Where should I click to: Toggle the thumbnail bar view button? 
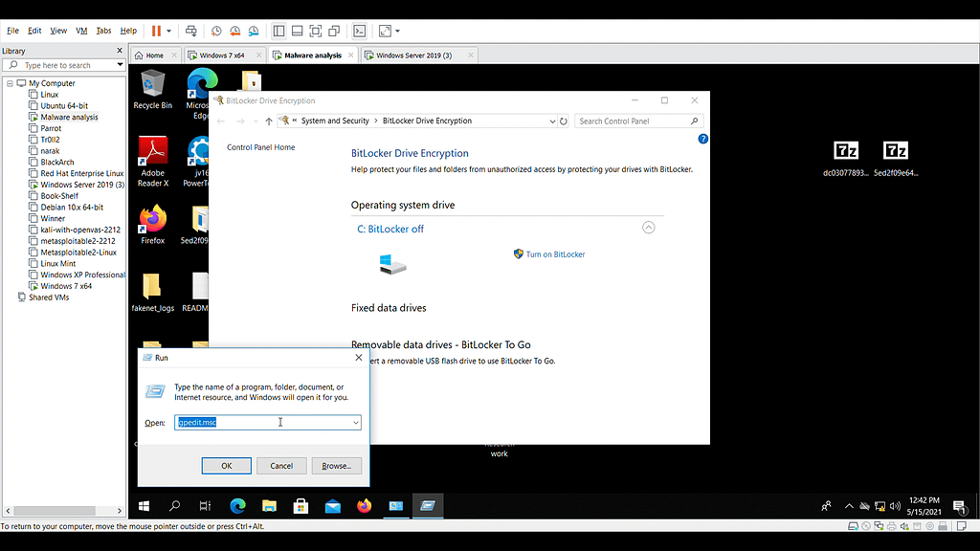pyautogui.click(x=298, y=31)
